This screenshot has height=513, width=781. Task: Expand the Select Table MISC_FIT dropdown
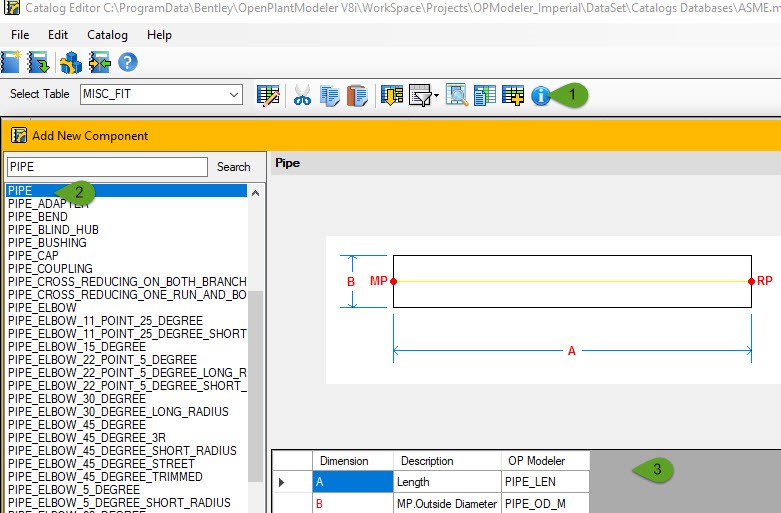[x=234, y=95]
